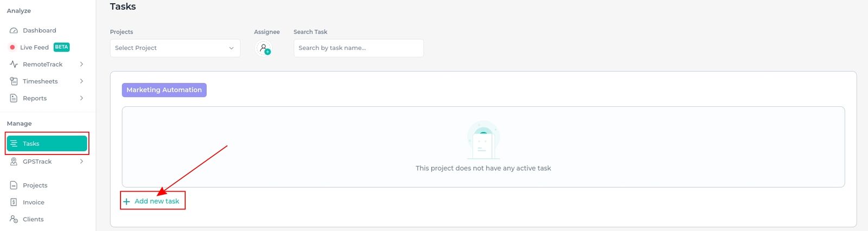Click the Timesheets icon in sidebar
The width and height of the screenshot is (868, 231).
tap(14, 81)
